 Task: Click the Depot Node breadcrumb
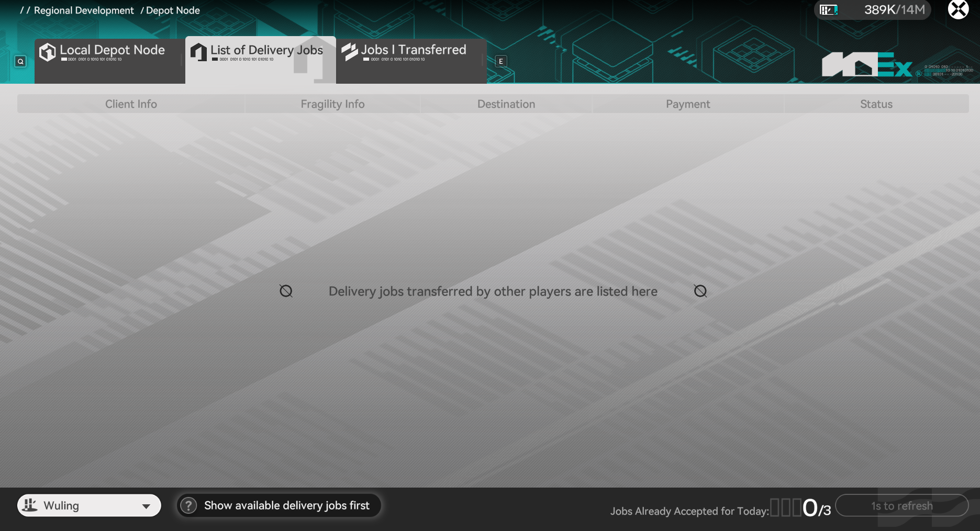(x=173, y=10)
